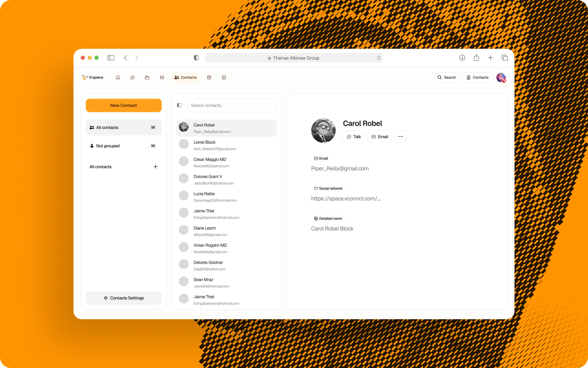Click the New Contact button
This screenshot has height=368, width=588.
click(124, 105)
